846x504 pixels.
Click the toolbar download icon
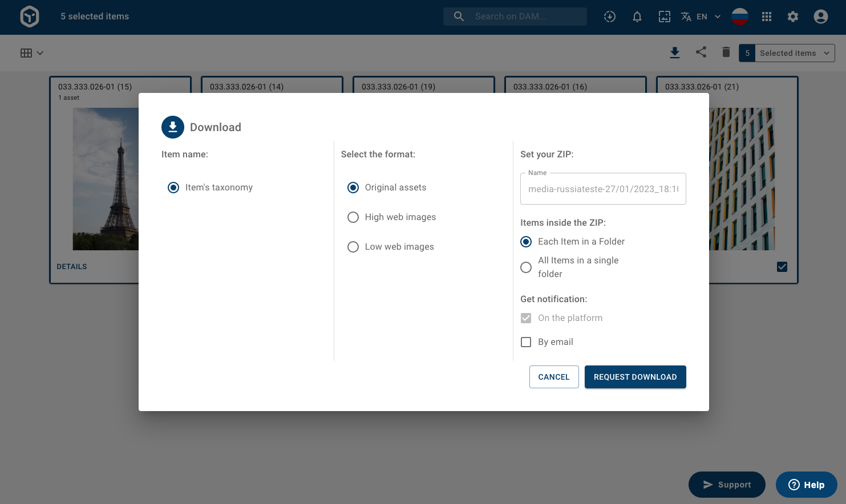pyautogui.click(x=675, y=52)
